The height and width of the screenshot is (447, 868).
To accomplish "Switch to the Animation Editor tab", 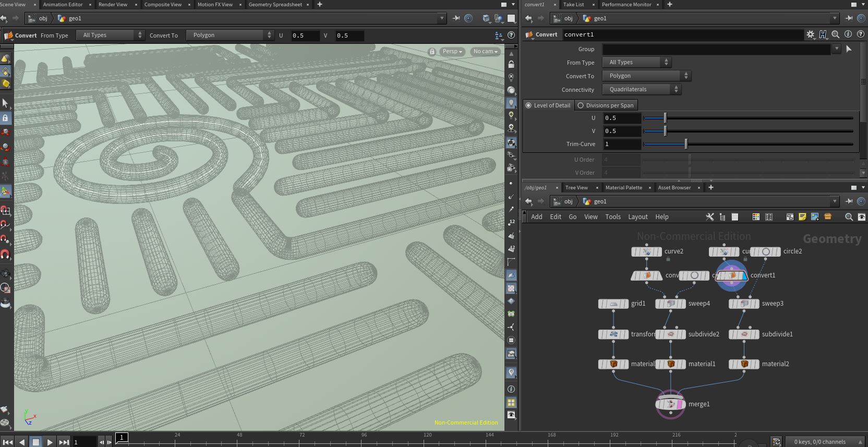I will pyautogui.click(x=63, y=5).
